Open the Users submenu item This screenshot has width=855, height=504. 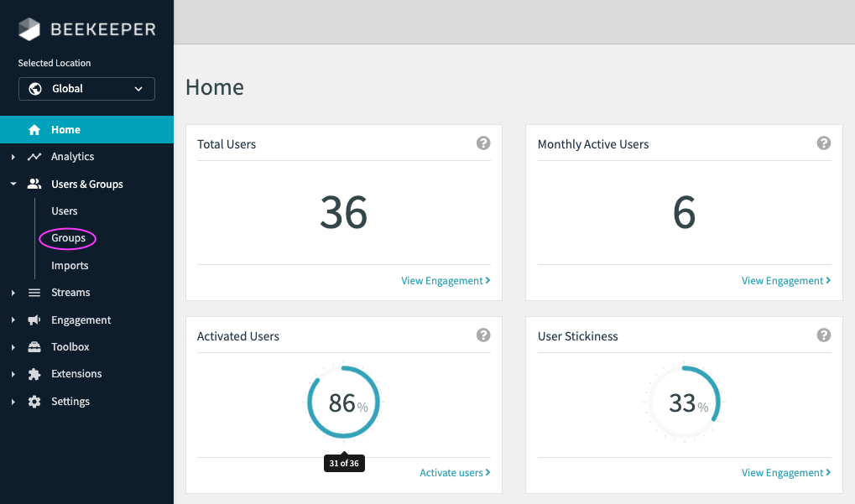65,211
